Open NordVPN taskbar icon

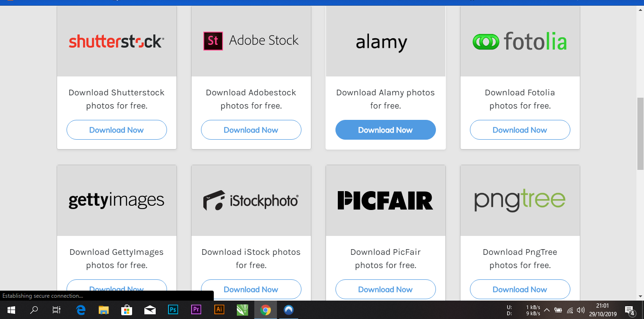click(289, 310)
